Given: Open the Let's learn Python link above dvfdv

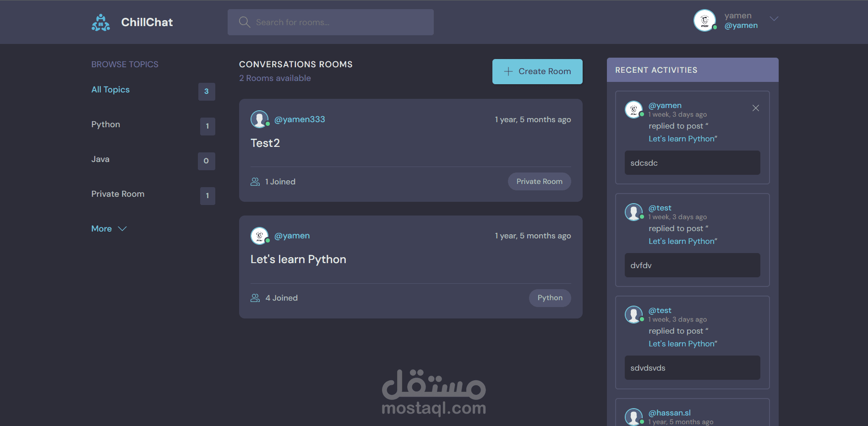Looking at the screenshot, I should click(x=682, y=241).
